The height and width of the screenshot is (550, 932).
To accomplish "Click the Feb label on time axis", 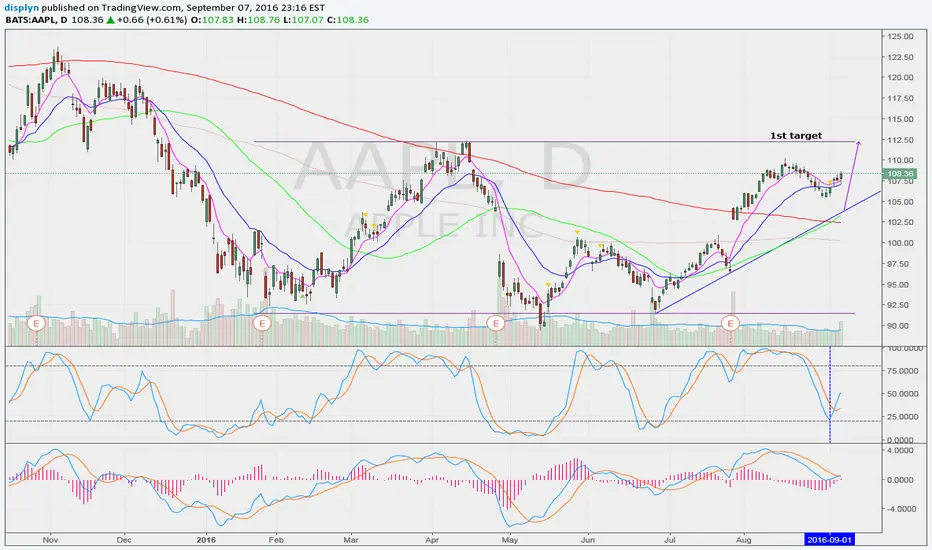I will pyautogui.click(x=276, y=540).
